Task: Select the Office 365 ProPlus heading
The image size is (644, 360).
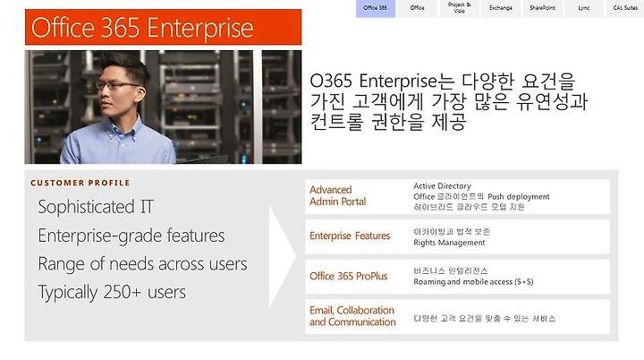Action: click(349, 276)
